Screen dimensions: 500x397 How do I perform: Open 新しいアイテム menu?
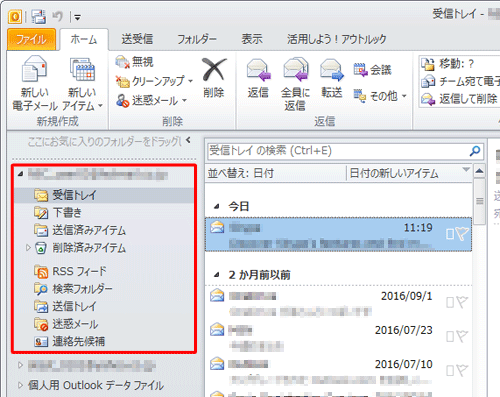82,83
